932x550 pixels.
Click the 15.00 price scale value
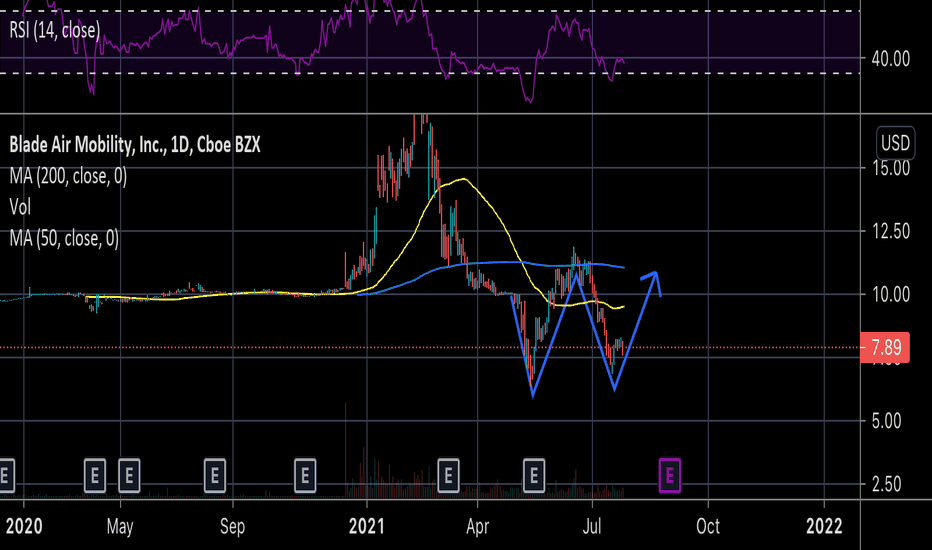coord(890,168)
